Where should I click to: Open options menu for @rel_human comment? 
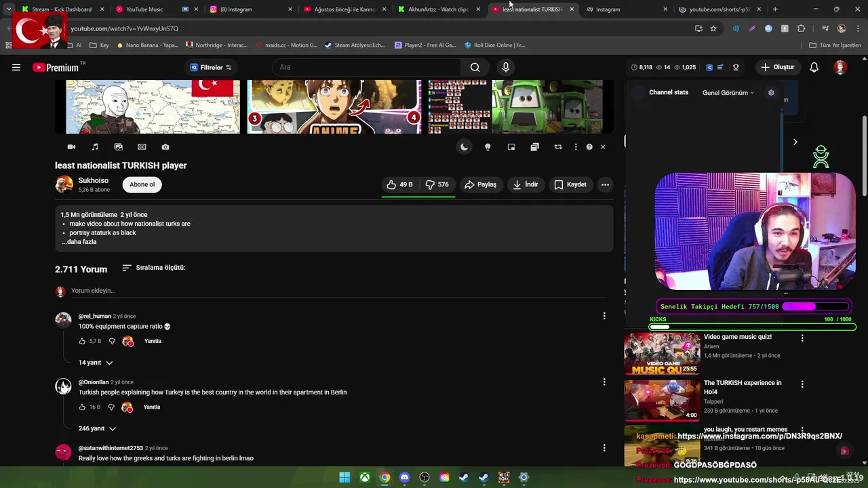coord(604,316)
